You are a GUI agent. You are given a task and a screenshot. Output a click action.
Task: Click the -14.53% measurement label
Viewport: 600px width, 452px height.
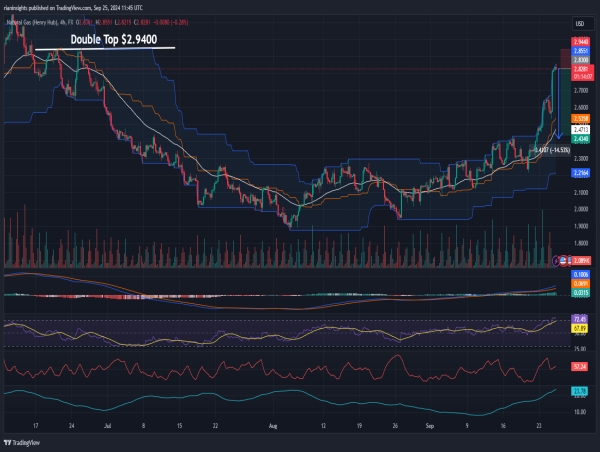point(551,150)
